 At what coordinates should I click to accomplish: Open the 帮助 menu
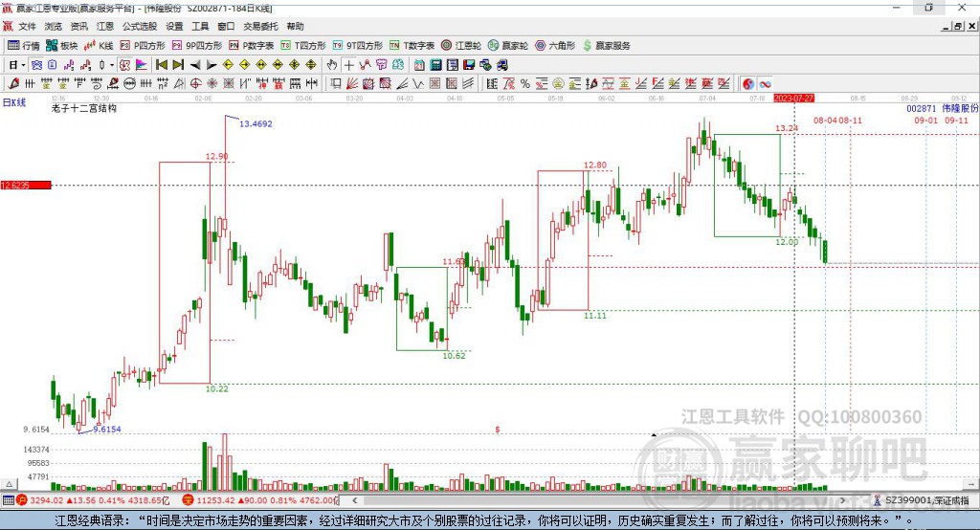295,26
